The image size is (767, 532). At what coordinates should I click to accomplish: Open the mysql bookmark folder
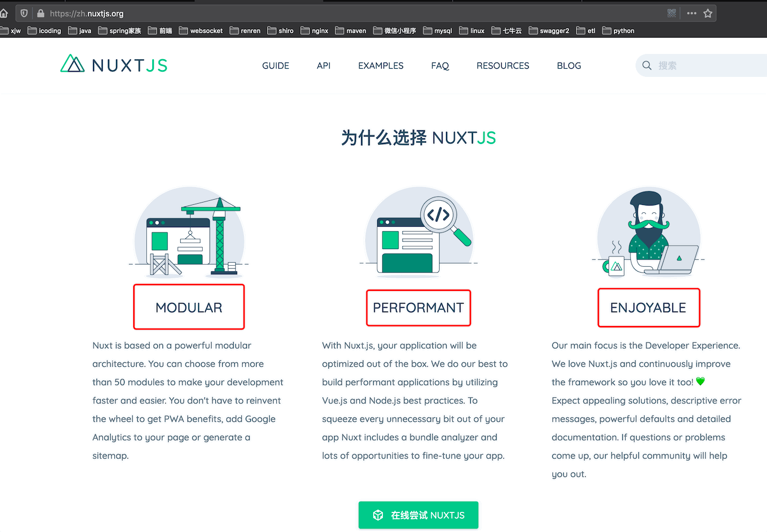pos(437,31)
